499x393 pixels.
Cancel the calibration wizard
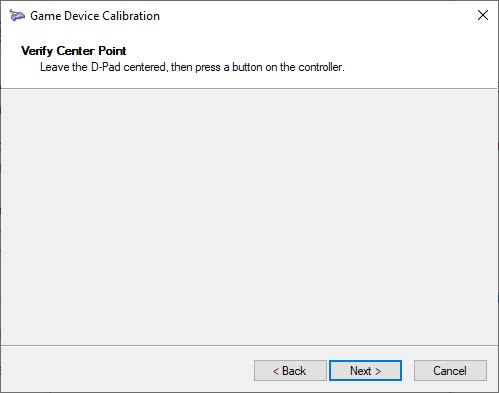pos(450,370)
